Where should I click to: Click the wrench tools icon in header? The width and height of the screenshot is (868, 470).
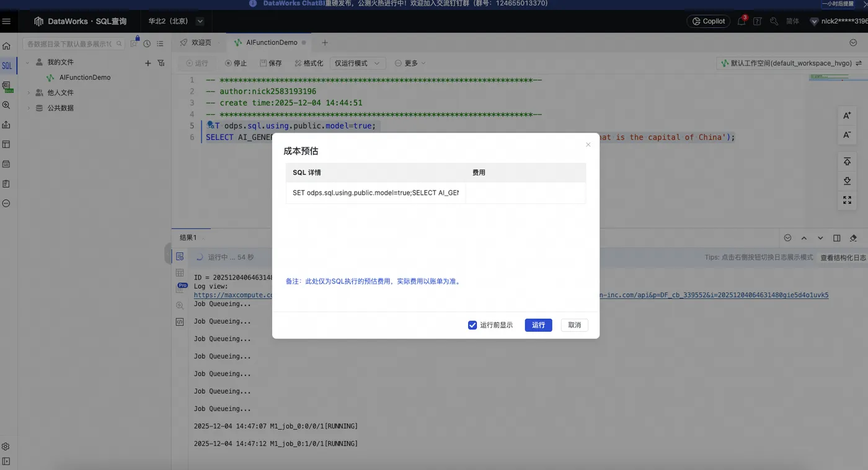click(774, 21)
